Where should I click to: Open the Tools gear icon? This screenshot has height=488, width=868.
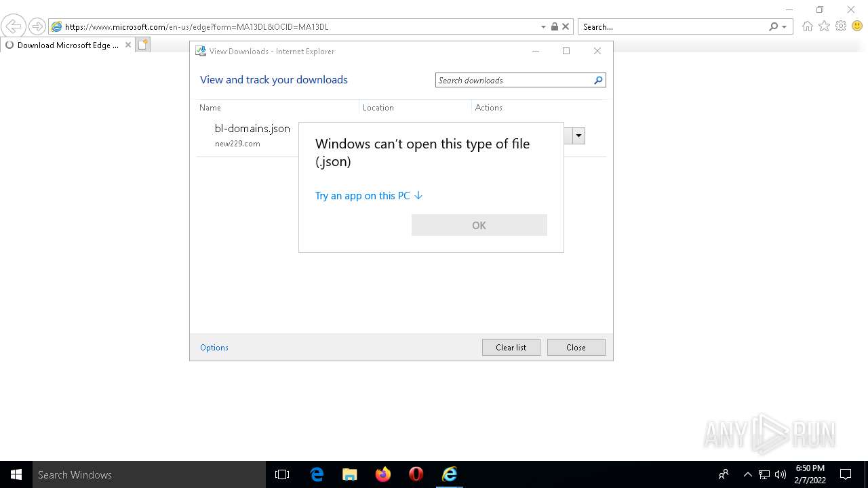841,26
